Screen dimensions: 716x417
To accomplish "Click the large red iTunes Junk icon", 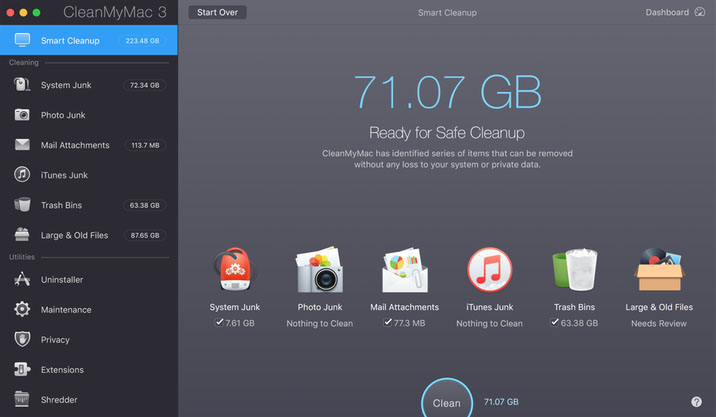I will coord(490,269).
